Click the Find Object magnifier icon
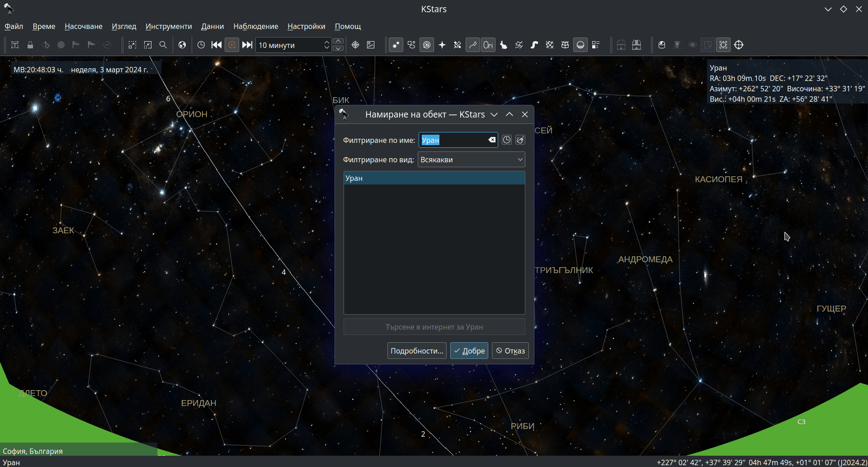868x467 pixels. [x=163, y=45]
